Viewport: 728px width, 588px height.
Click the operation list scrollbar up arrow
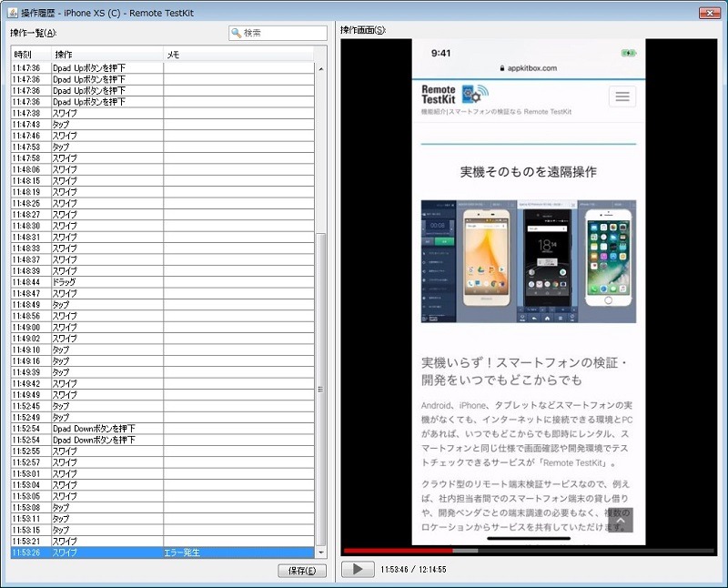pyautogui.click(x=321, y=69)
